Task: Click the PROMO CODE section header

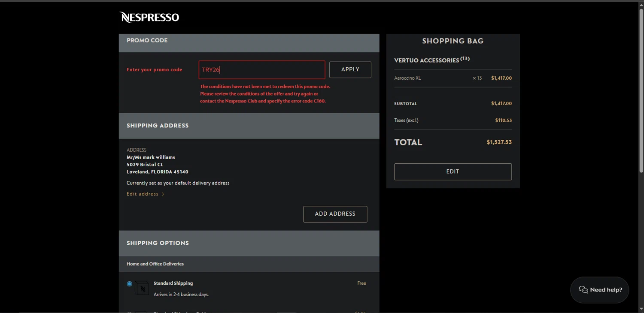Action: (147, 41)
